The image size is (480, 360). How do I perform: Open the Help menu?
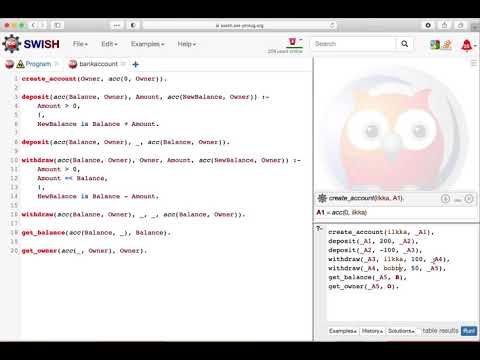(x=186, y=44)
